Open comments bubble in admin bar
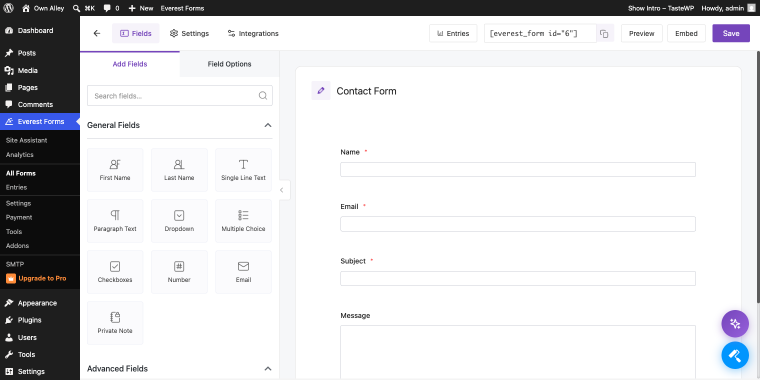 (x=111, y=8)
